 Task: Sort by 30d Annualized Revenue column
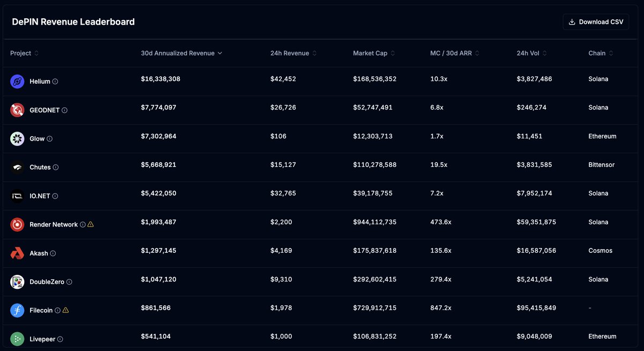(181, 53)
